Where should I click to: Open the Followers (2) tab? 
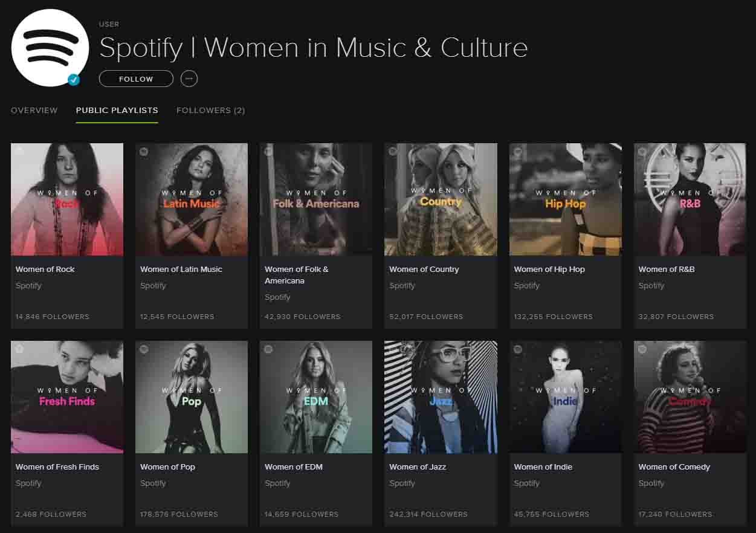pos(211,111)
